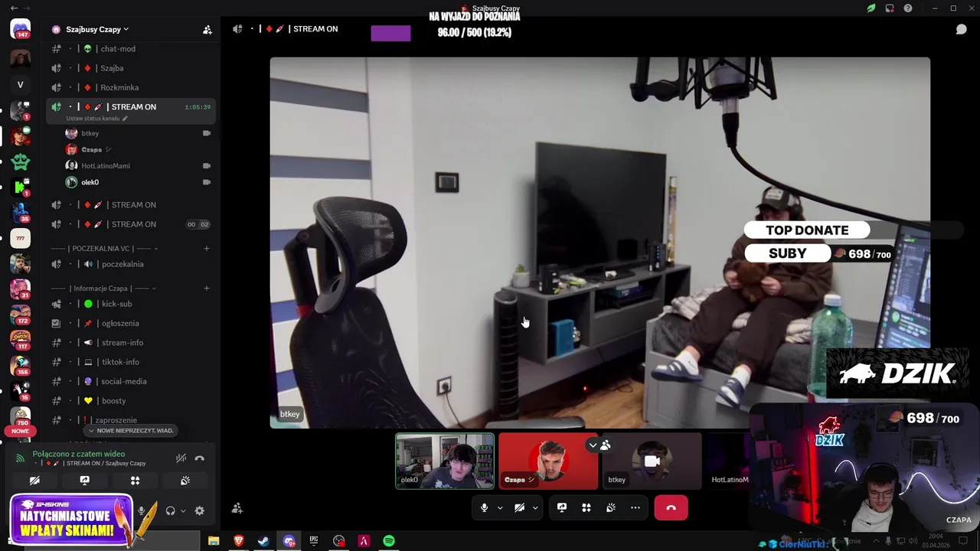Add channel to POCZEKALNIA VC category
This screenshot has height=551, width=980.
[207, 249]
